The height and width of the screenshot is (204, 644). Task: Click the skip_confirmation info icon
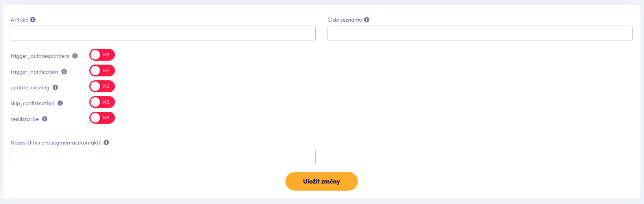(x=60, y=103)
